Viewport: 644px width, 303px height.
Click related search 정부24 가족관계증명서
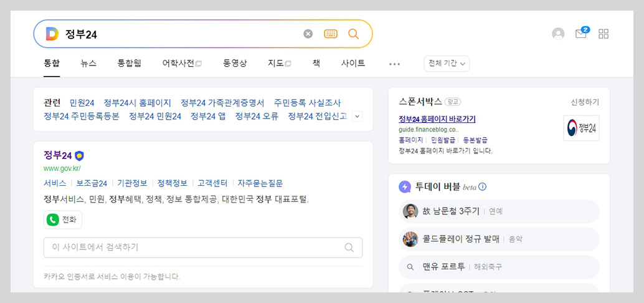pyautogui.click(x=222, y=103)
